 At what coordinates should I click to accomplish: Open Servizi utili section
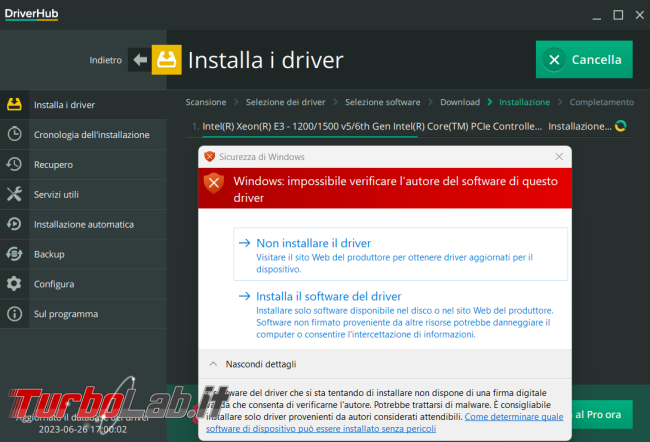pos(83,194)
